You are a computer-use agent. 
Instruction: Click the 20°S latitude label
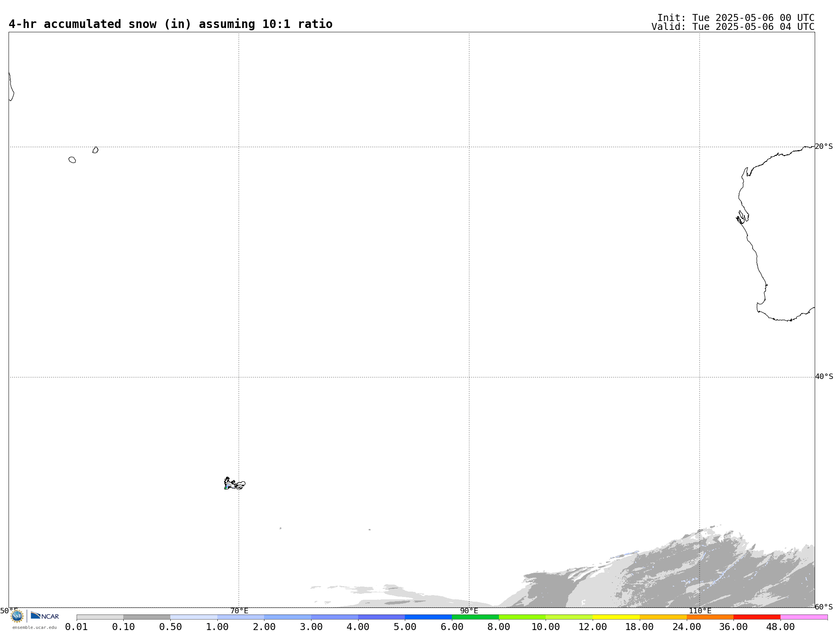point(824,147)
